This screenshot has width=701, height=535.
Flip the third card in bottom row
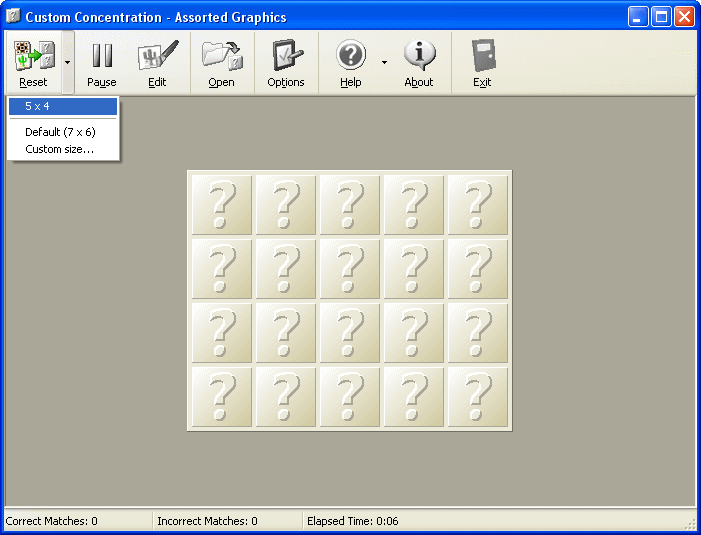click(x=350, y=396)
